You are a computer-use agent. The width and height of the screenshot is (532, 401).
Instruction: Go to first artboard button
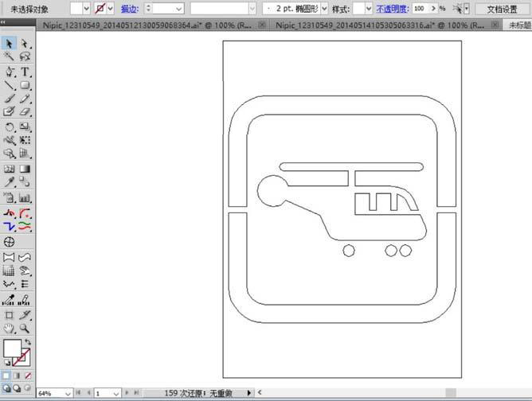(x=78, y=393)
